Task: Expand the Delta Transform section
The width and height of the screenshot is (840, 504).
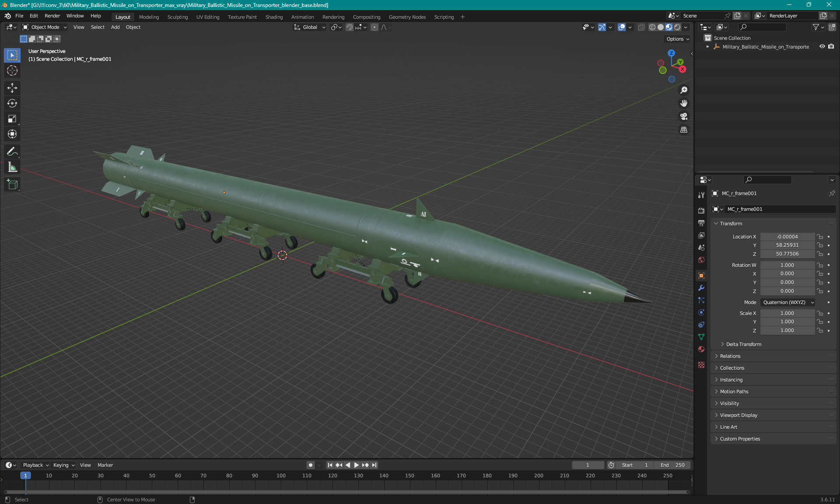Action: pos(743,344)
